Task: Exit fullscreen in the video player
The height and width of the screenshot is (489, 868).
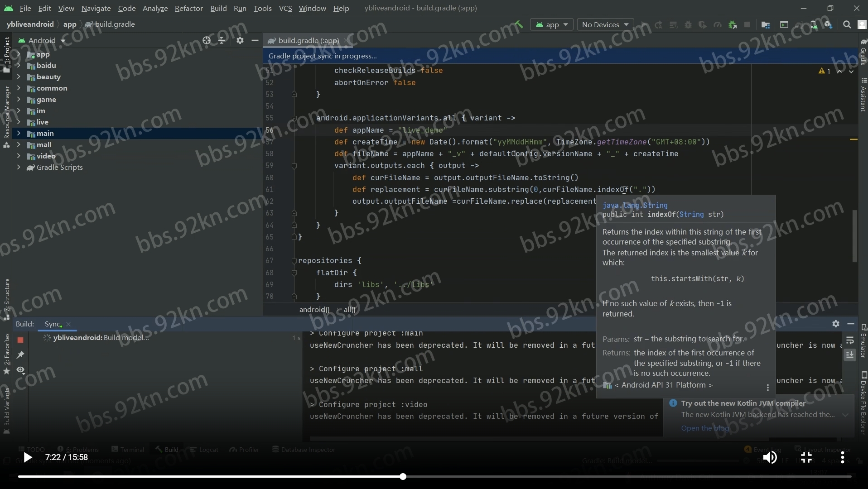Action: tap(806, 458)
